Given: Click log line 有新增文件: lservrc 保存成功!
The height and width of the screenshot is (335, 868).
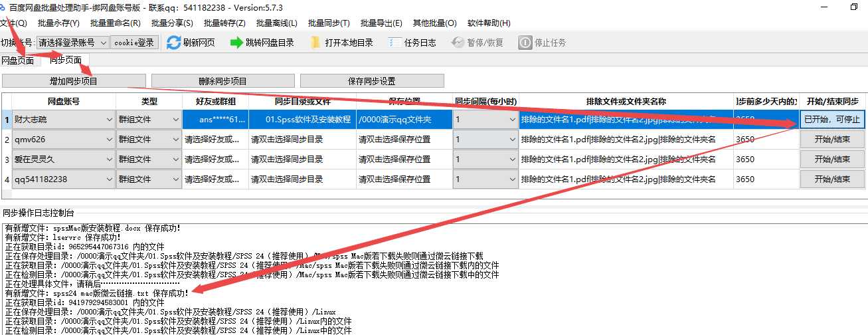Looking at the screenshot, I should pyautogui.click(x=63, y=237).
